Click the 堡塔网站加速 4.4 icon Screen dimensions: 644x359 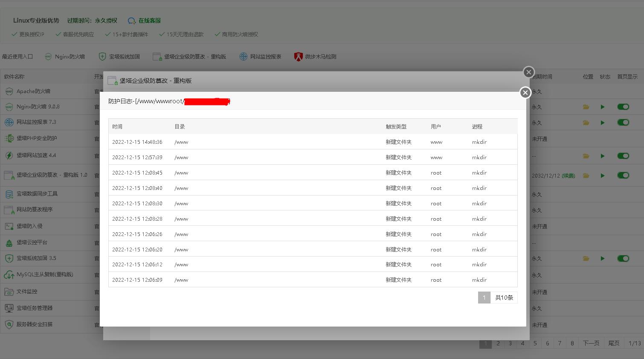click(x=9, y=155)
